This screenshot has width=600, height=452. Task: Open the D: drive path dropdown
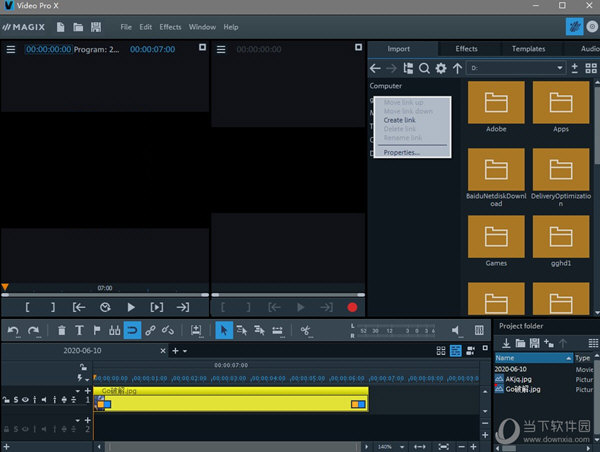tap(559, 68)
